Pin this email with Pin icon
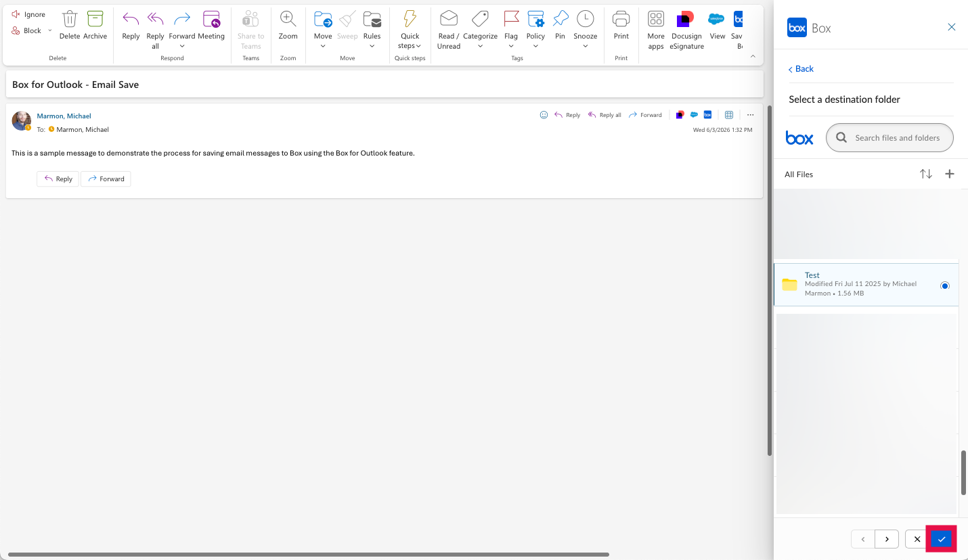This screenshot has width=968, height=560. pos(560,19)
